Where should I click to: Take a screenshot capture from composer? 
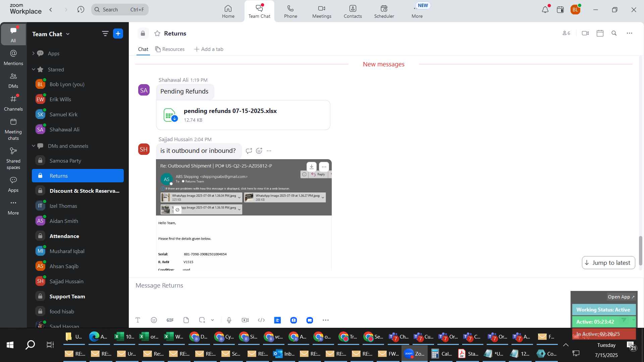point(202,320)
